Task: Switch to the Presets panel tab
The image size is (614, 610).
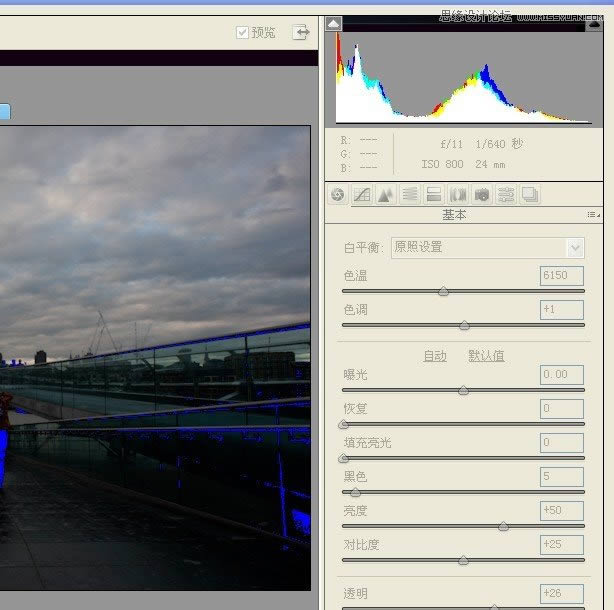Action: [x=506, y=195]
